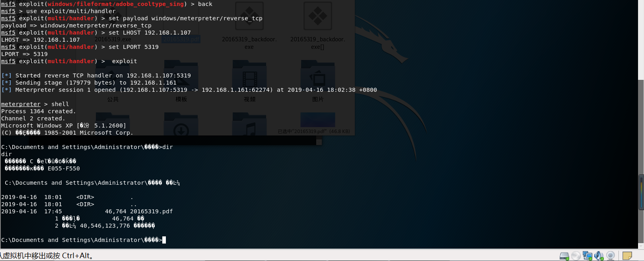Click the 'set LHOST 192.168.1.107' command

coord(150,33)
